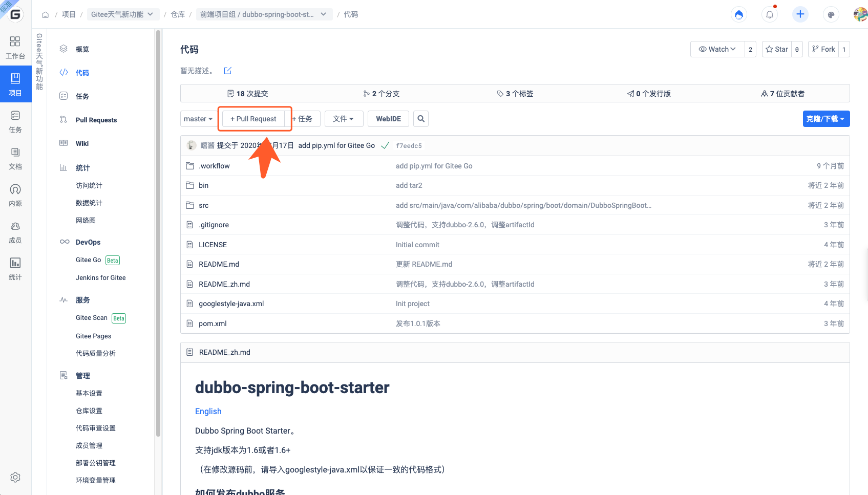This screenshot has height=495, width=868.
Task: Open the master branch dropdown
Action: [x=198, y=119]
